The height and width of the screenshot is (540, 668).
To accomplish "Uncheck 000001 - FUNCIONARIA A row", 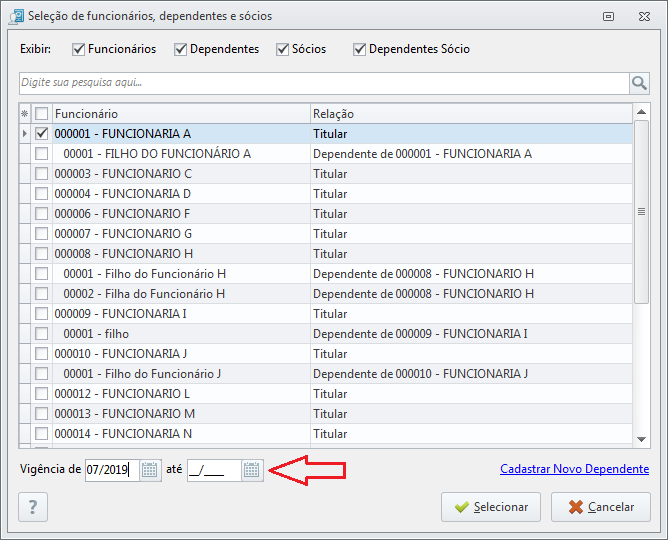I will 41,134.
